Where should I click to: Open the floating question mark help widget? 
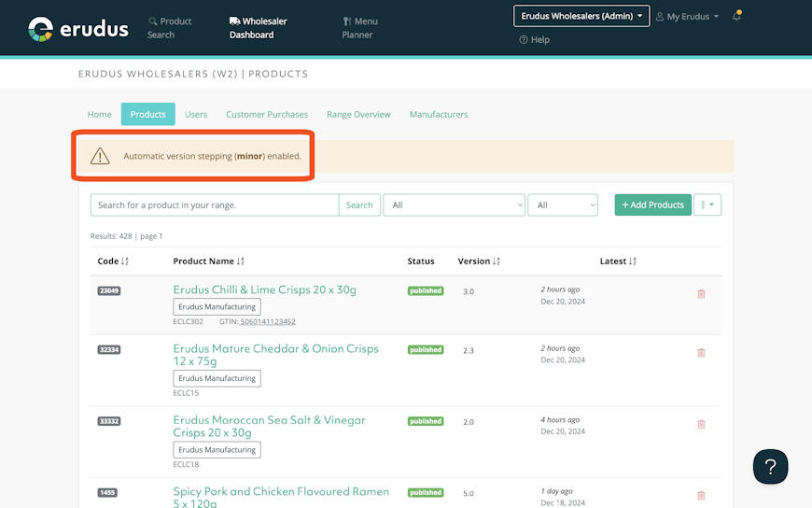click(770, 467)
